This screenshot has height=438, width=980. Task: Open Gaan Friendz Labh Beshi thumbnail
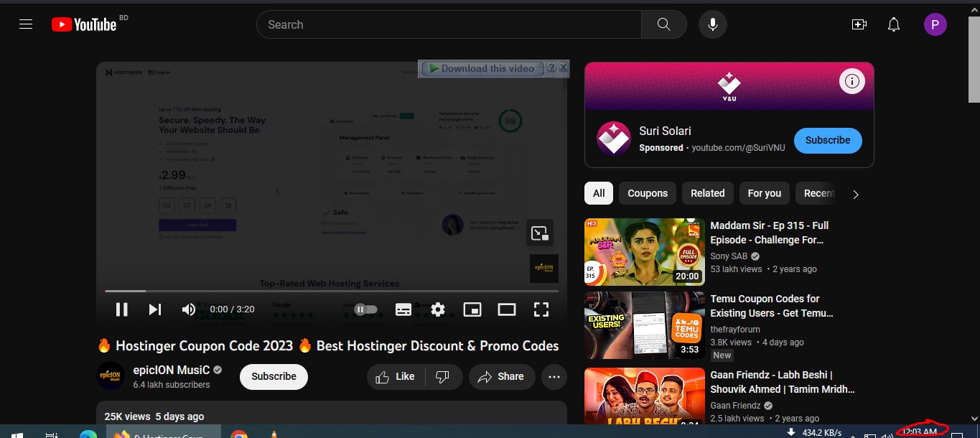[645, 396]
